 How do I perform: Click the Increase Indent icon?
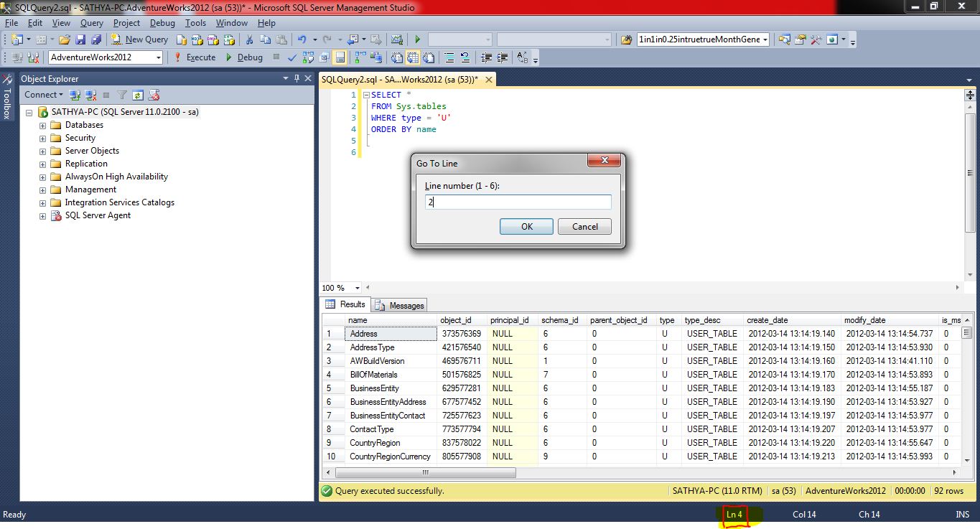point(502,57)
